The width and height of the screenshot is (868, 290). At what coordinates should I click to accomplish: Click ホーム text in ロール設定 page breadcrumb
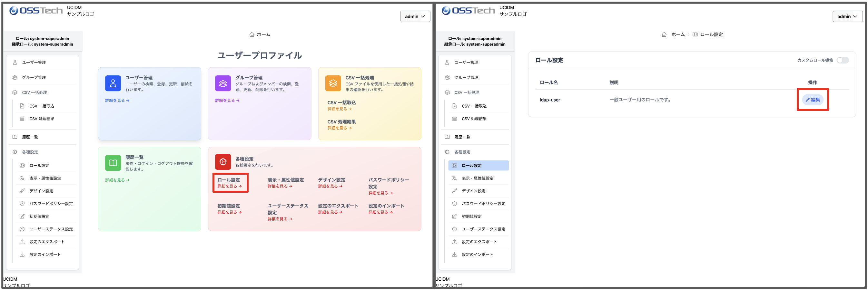pos(678,35)
